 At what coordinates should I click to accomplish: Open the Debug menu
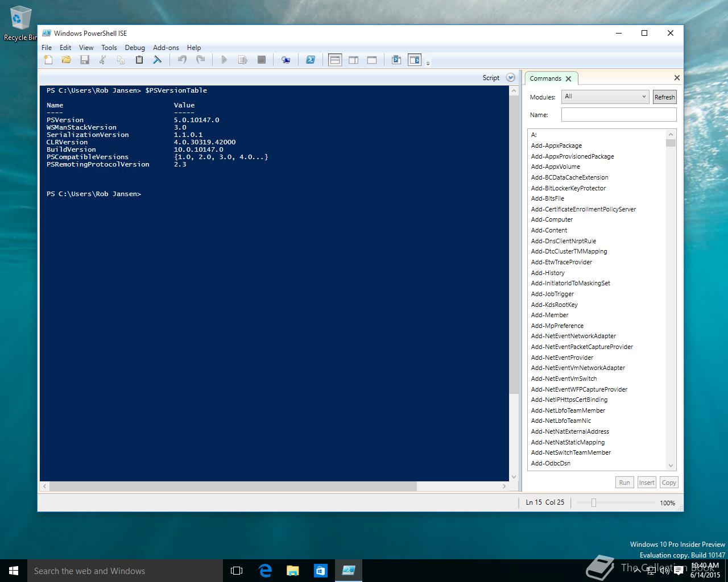click(x=135, y=48)
